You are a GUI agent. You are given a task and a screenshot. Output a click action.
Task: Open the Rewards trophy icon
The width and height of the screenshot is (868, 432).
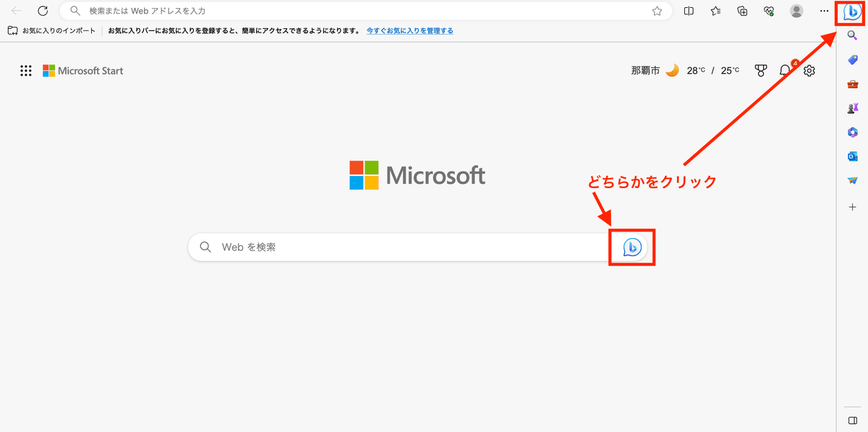[760, 71]
